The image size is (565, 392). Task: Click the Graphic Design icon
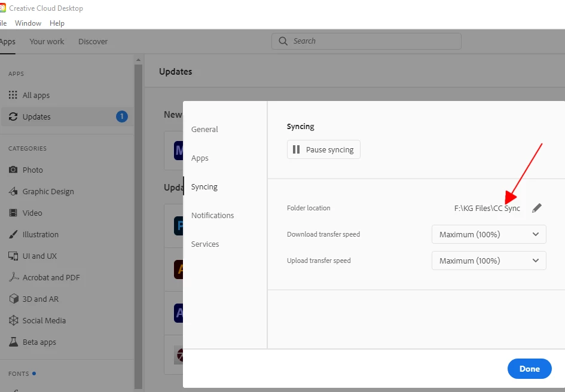(x=13, y=191)
